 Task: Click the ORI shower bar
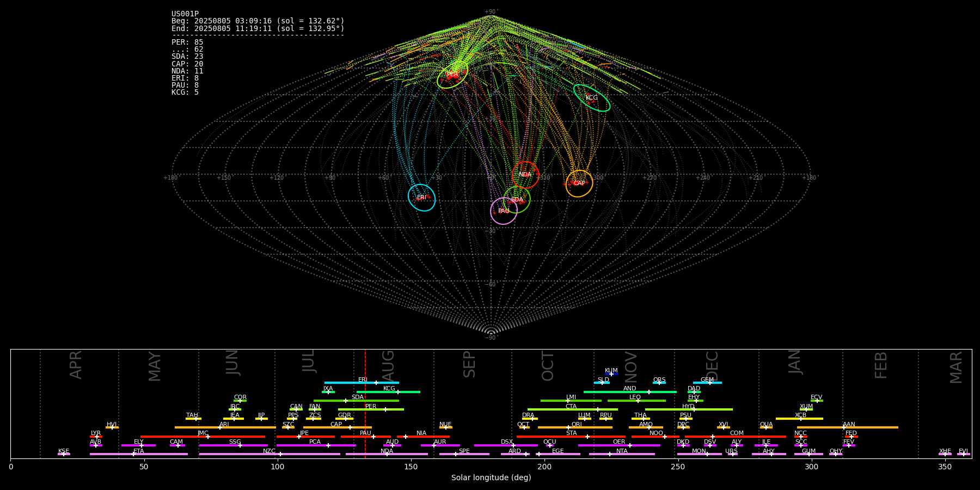[x=575, y=427]
